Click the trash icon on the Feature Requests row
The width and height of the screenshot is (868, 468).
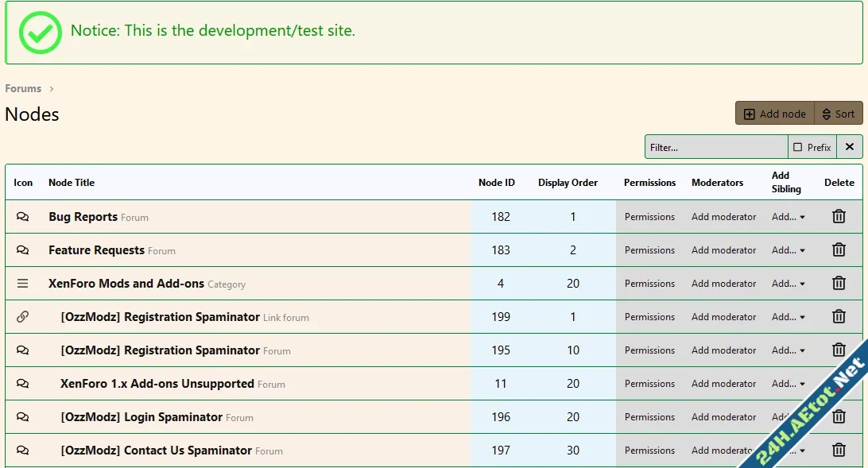pos(839,249)
